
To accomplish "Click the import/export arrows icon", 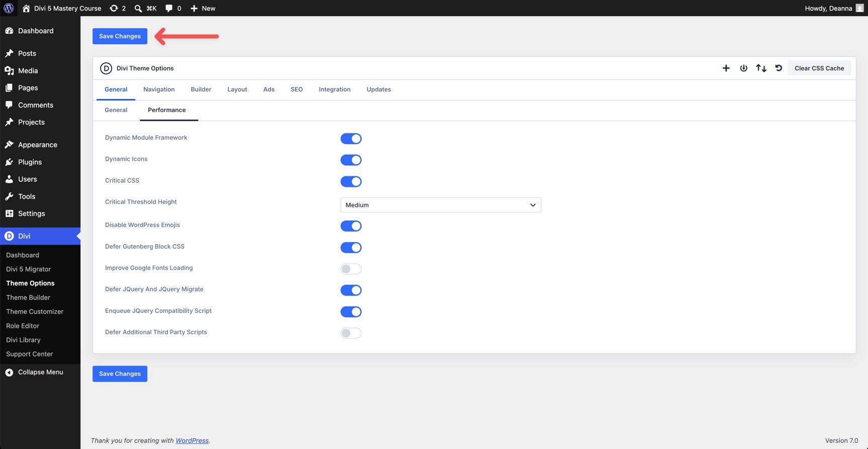I will [x=761, y=68].
